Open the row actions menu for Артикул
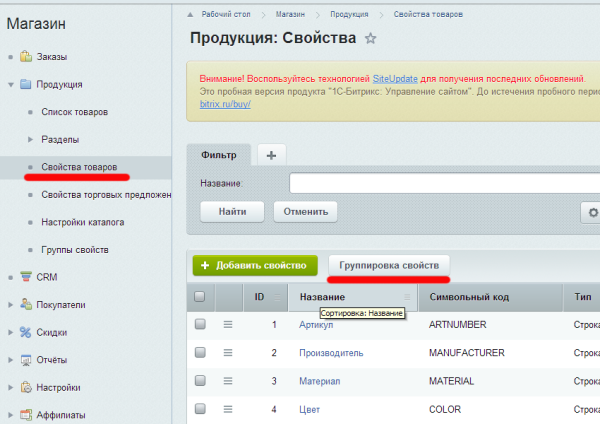The image size is (600, 424). [228, 324]
